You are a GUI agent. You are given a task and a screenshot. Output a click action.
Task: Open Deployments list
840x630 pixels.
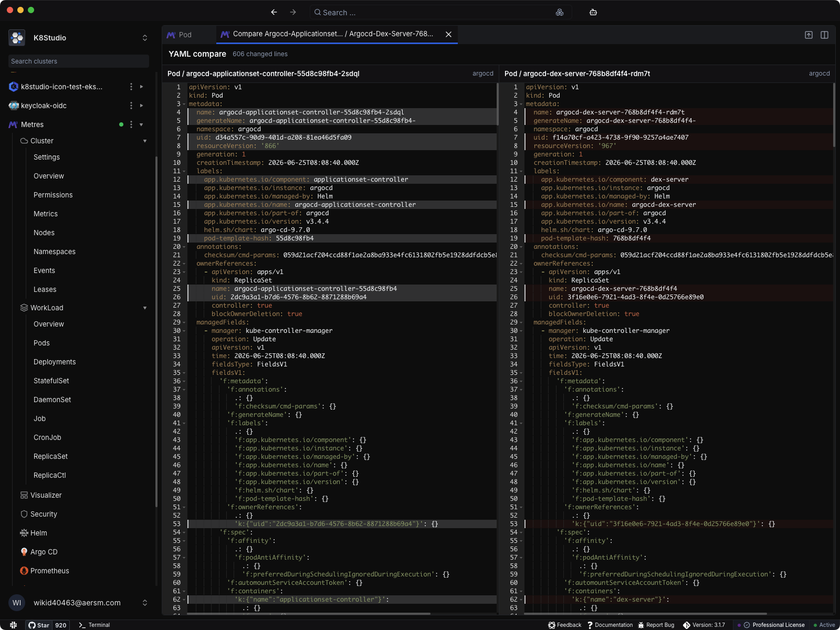[x=55, y=362]
